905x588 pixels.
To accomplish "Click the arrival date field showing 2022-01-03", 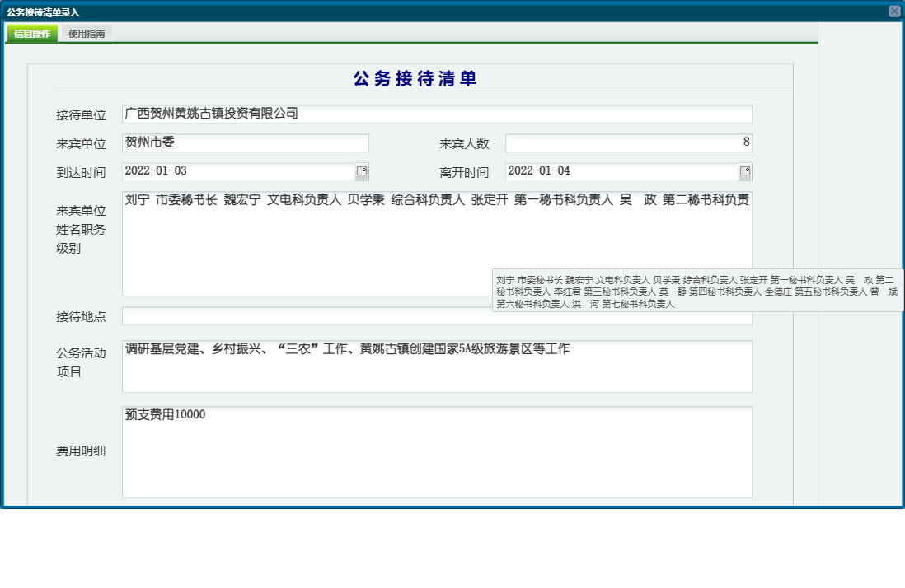I will coord(239,171).
